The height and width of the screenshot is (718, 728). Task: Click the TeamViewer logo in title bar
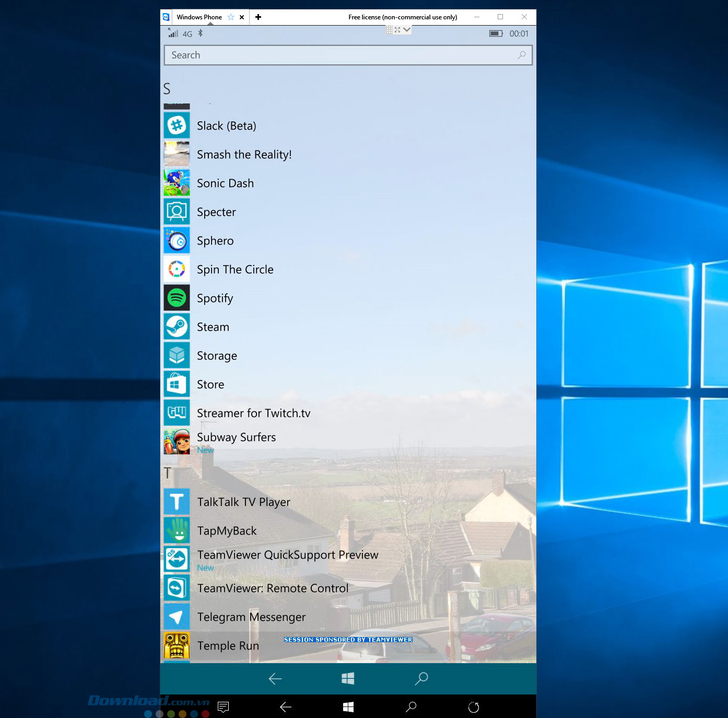[x=166, y=17]
